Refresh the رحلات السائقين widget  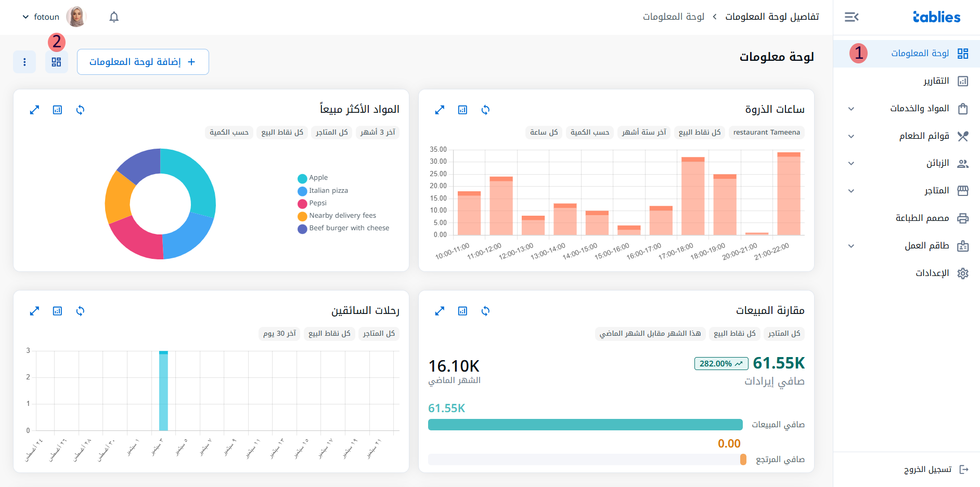click(x=80, y=311)
